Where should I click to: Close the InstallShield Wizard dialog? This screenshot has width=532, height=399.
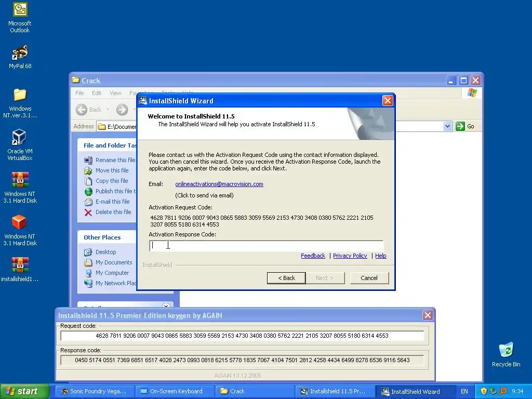pos(388,100)
